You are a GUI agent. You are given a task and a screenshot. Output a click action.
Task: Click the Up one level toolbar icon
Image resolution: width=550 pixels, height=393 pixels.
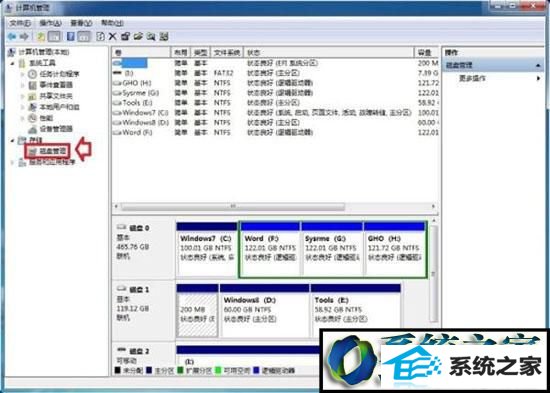(41, 36)
